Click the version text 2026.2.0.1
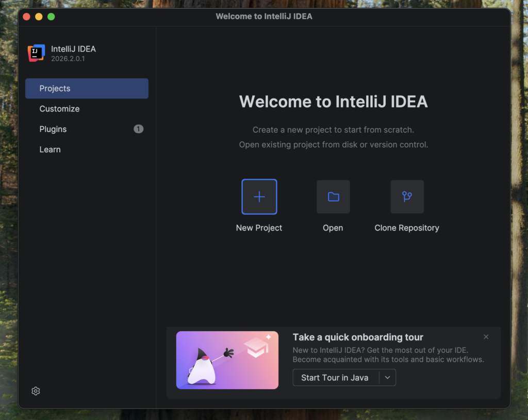The height and width of the screenshot is (420, 528). (x=68, y=59)
